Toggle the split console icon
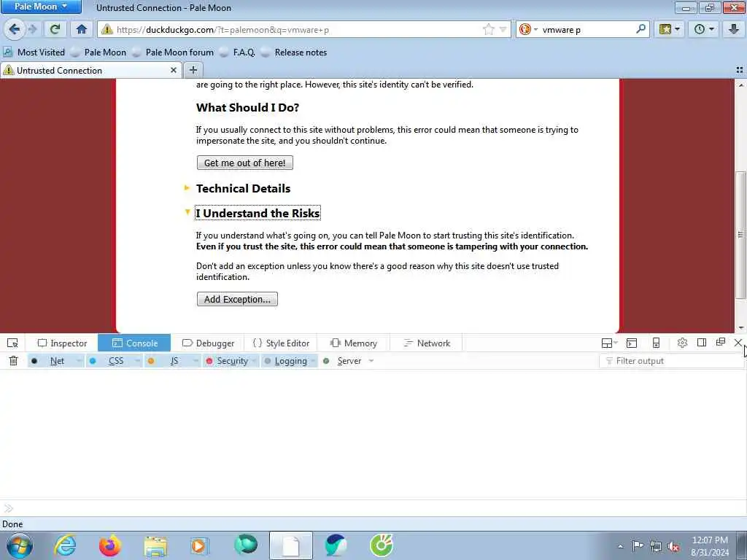The image size is (747, 560). tap(632, 343)
